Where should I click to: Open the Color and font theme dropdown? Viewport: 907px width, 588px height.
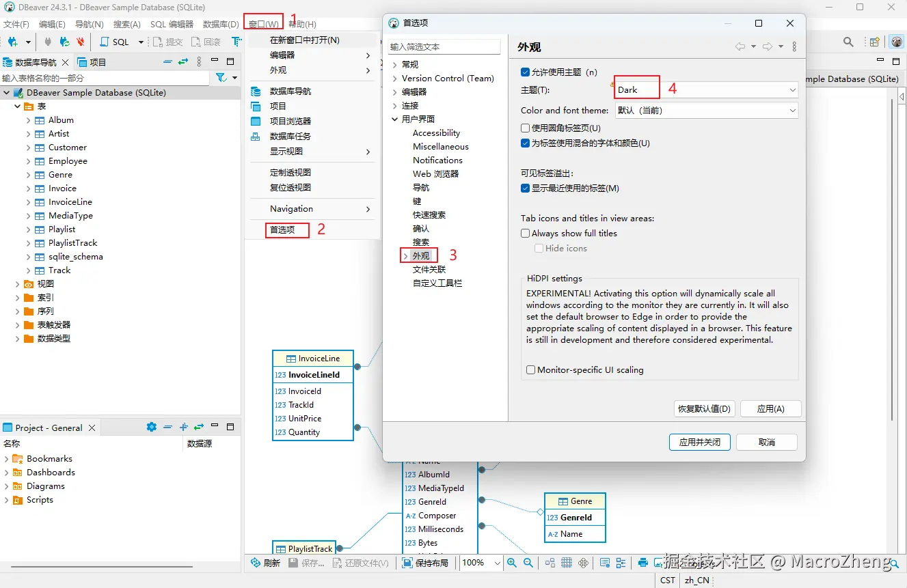point(707,110)
